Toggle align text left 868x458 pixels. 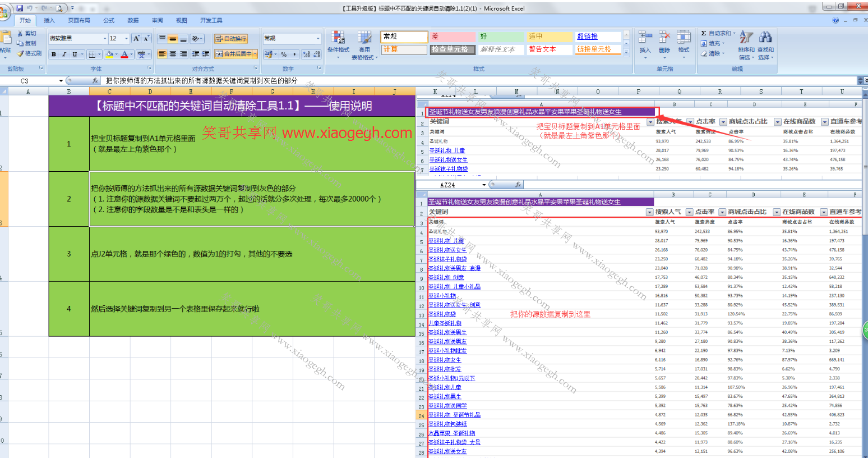[162, 54]
